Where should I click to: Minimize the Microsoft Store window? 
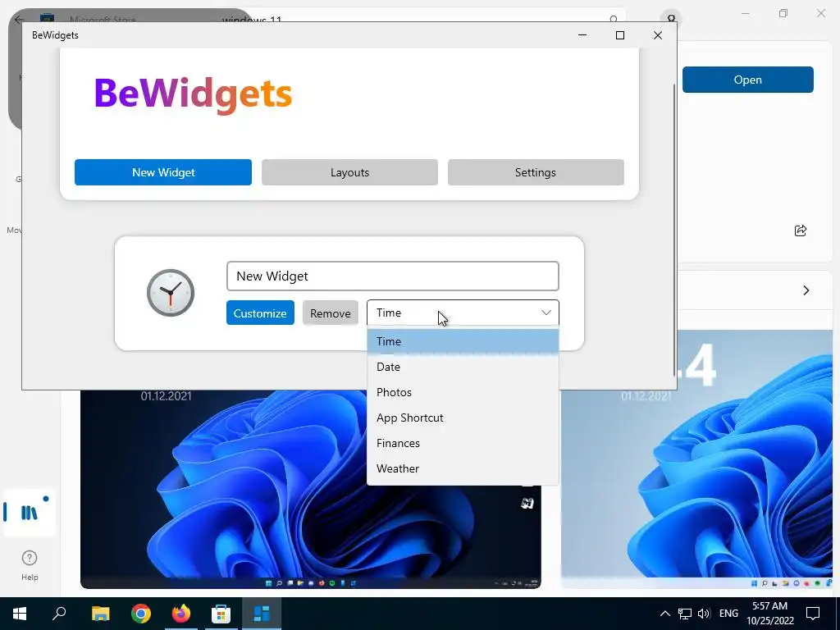coord(745,13)
